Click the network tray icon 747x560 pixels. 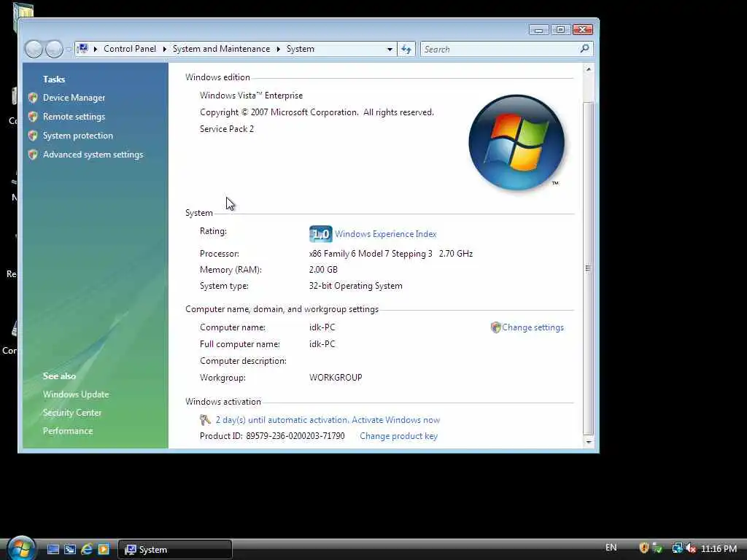click(x=677, y=548)
